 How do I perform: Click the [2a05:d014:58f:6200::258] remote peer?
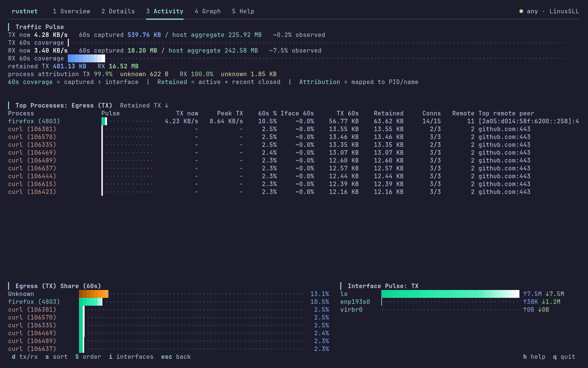pyautogui.click(x=528, y=121)
